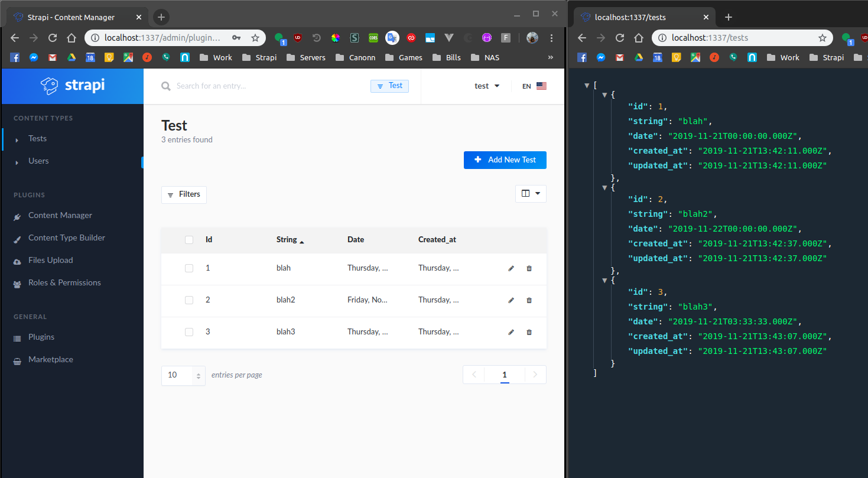Click the Add New Test button
868x478 pixels.
(505, 160)
